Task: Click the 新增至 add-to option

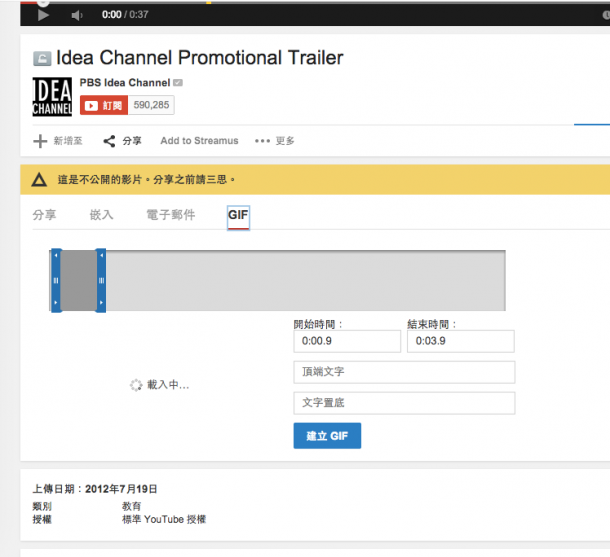Action: 58,141
